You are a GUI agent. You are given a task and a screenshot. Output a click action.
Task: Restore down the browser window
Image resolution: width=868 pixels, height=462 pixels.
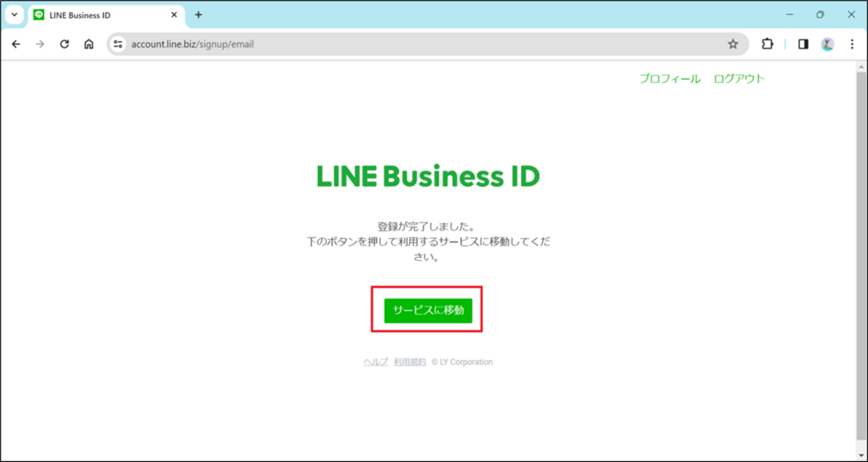(x=820, y=14)
